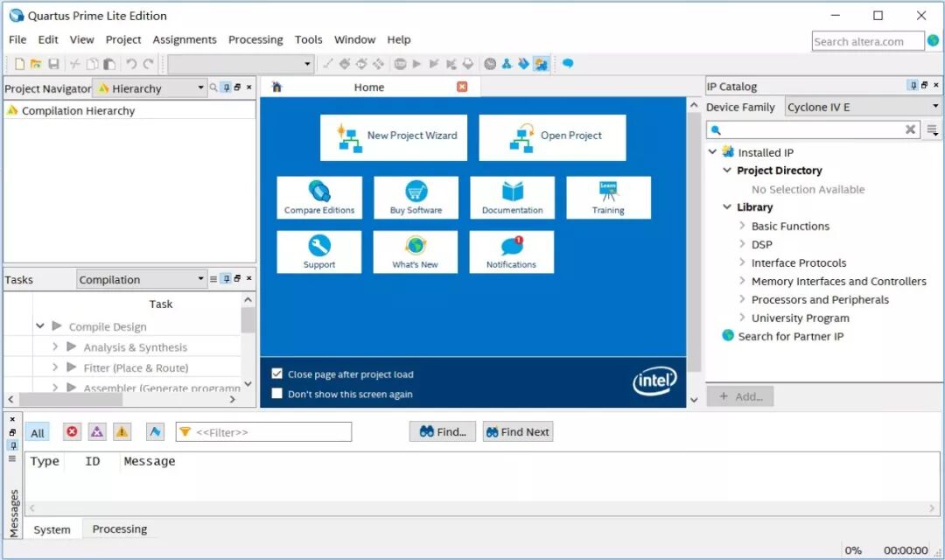
Task: Pin the IP Catalog panel
Action: tap(913, 86)
